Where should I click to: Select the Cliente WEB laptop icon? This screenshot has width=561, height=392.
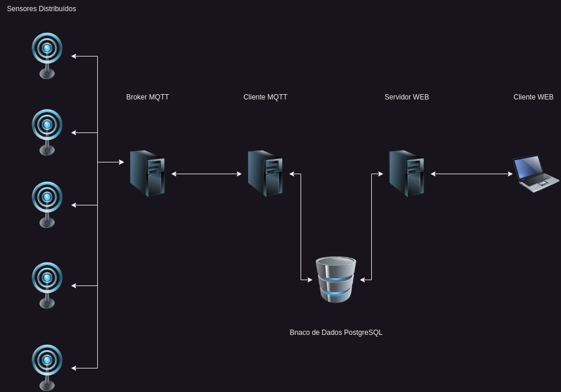coord(536,174)
